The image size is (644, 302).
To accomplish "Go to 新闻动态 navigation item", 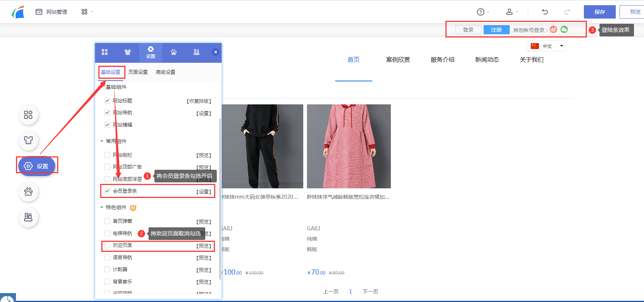I will 487,60.
